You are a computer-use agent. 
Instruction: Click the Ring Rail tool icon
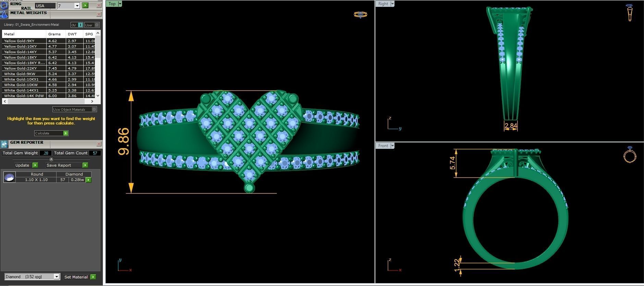point(4,5)
